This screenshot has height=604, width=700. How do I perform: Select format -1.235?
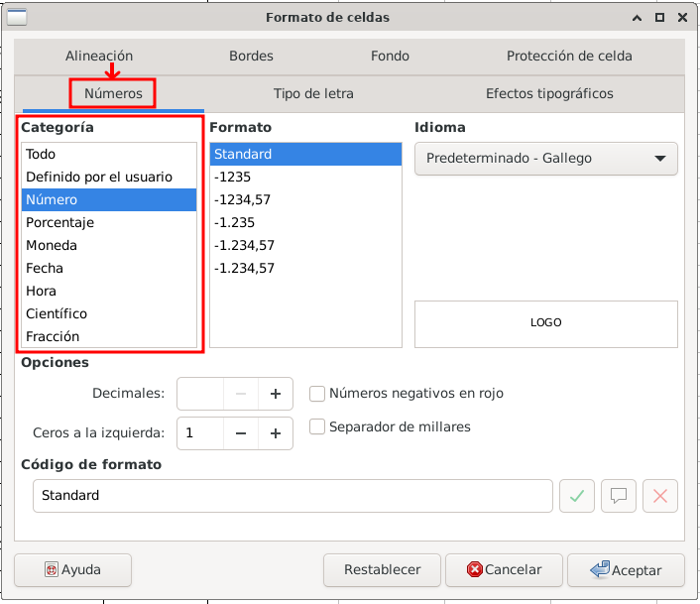coord(305,222)
